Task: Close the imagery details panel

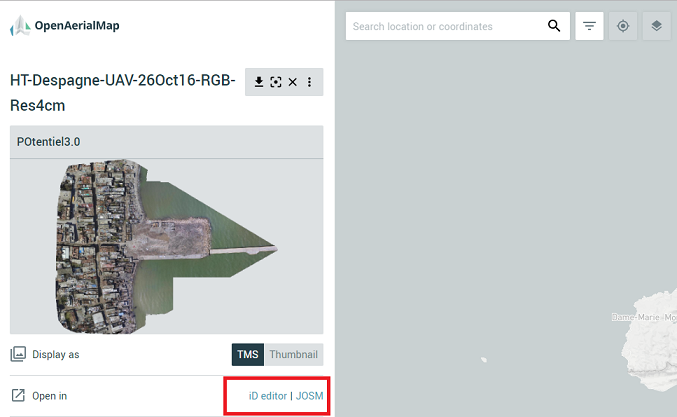Action: pos(293,82)
